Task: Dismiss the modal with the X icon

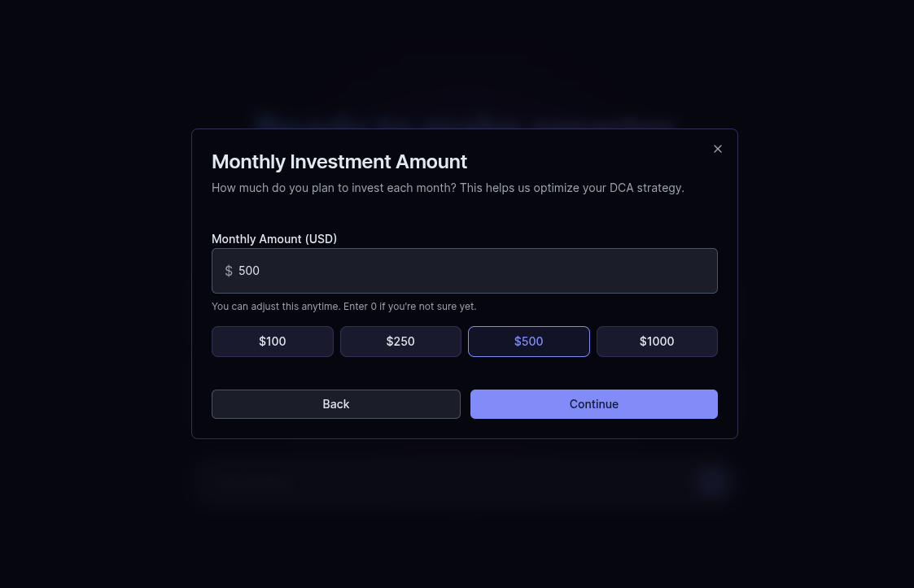Action: coord(718,149)
